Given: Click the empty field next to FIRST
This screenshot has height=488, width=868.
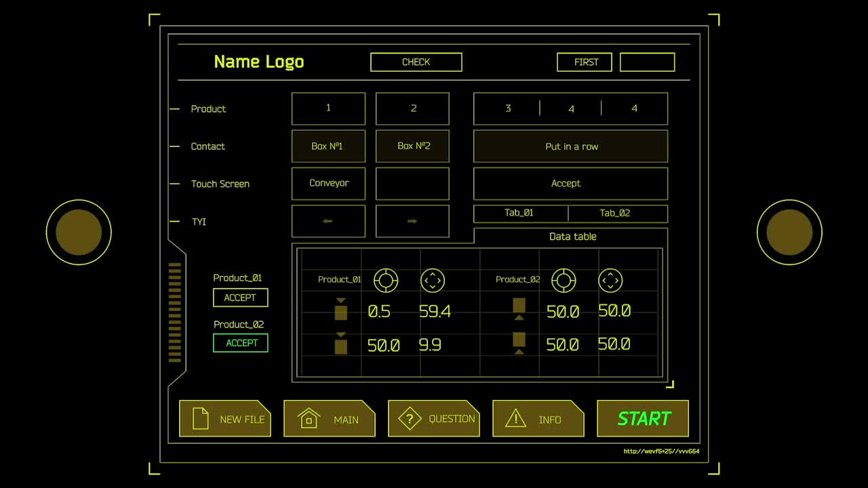Looking at the screenshot, I should pyautogui.click(x=648, y=62).
